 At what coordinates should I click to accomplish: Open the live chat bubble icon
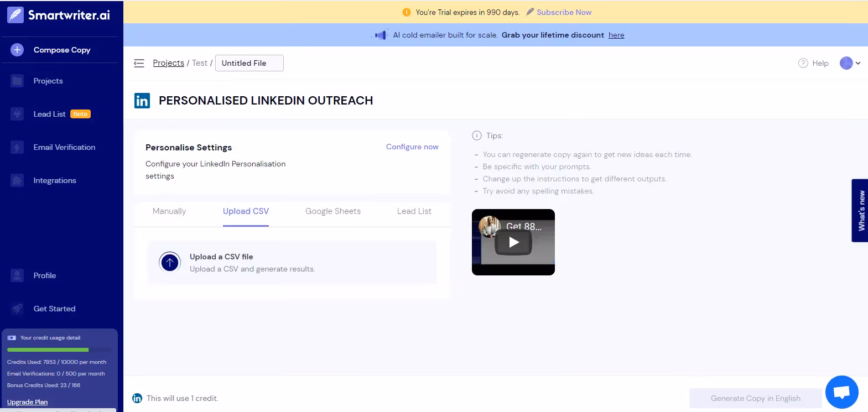tap(842, 392)
